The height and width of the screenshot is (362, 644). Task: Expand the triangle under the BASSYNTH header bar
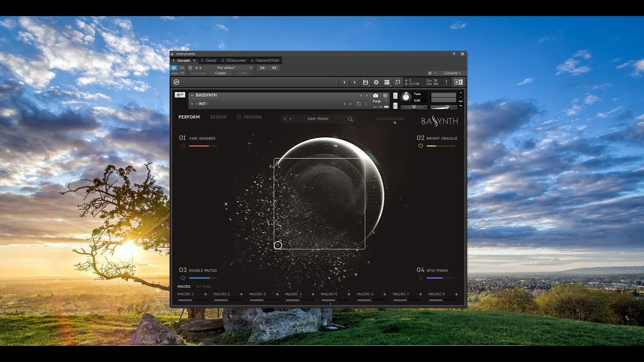click(395, 122)
